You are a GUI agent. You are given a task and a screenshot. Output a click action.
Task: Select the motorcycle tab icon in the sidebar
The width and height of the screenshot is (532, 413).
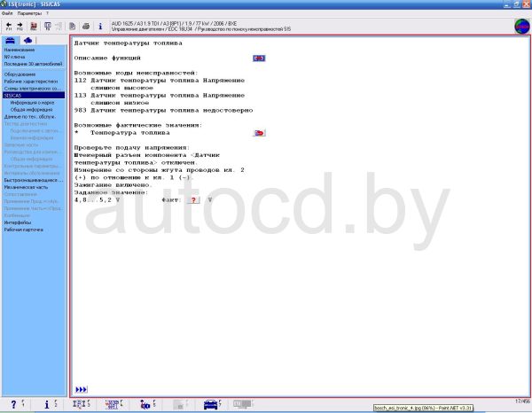[x=27, y=41]
